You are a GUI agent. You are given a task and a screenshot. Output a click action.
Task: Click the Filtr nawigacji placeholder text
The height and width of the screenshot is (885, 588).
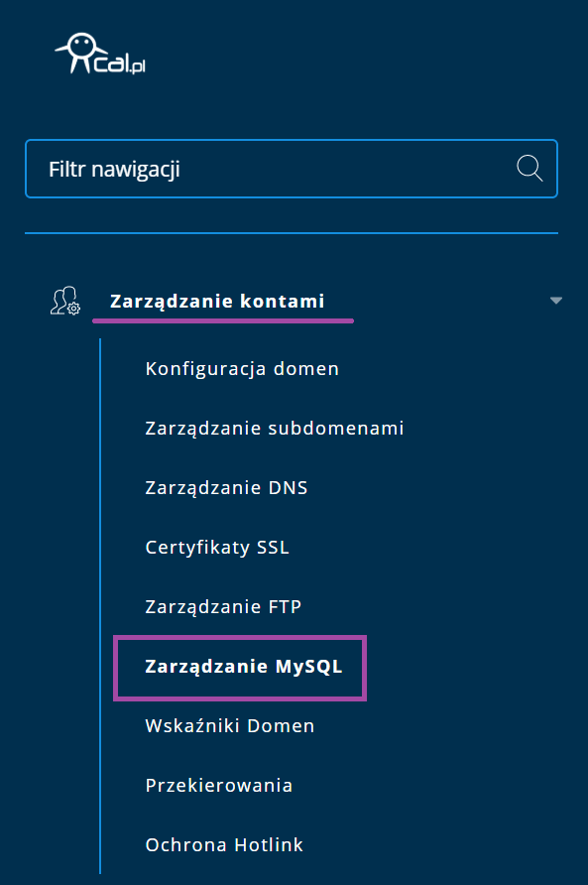(114, 170)
